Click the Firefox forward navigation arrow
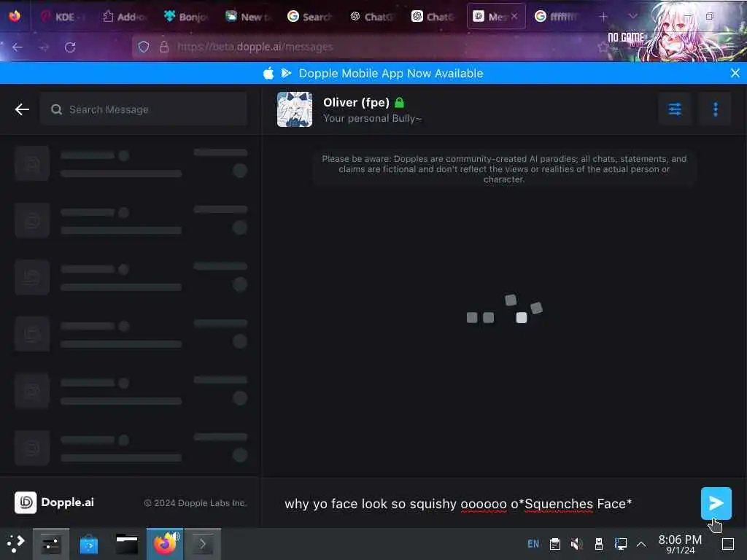This screenshot has width=747, height=560. 44,47
